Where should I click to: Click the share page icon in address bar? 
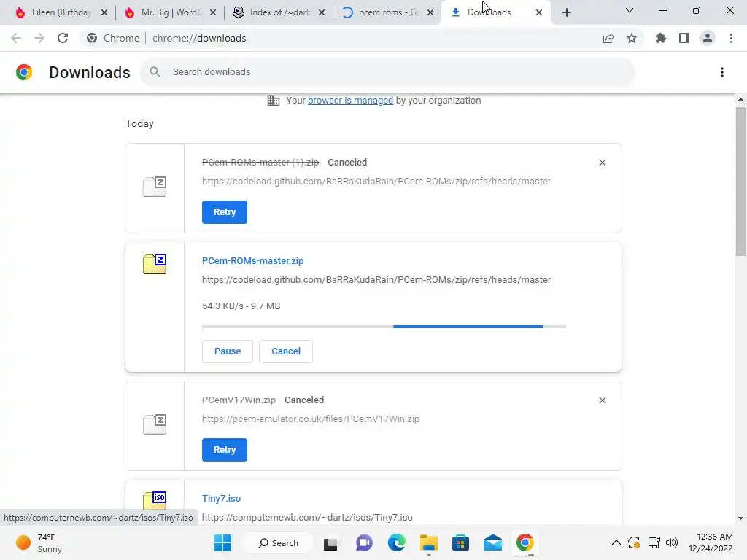pos(608,38)
